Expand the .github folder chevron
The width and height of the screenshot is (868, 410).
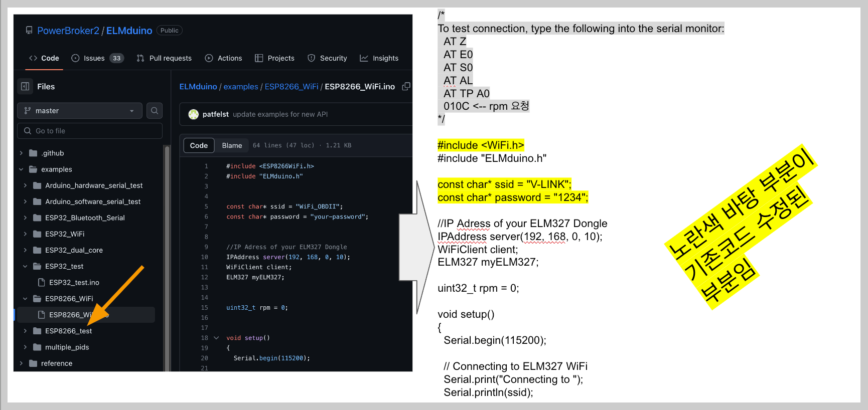click(x=21, y=153)
